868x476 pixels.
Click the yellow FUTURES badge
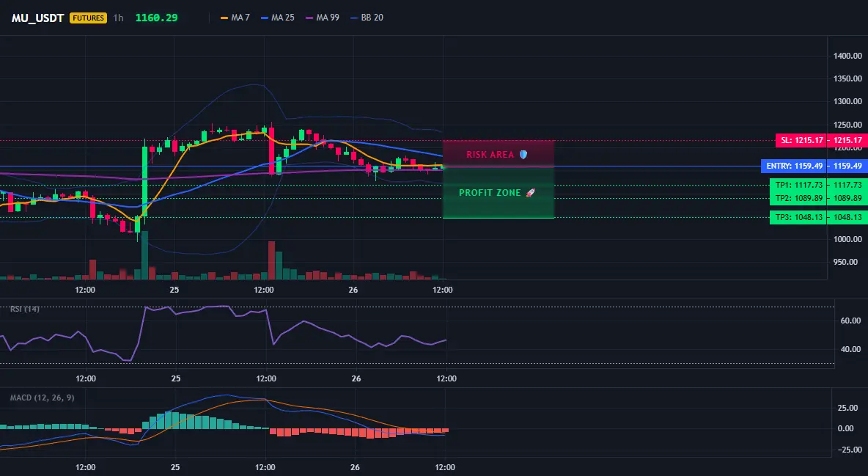click(x=88, y=18)
